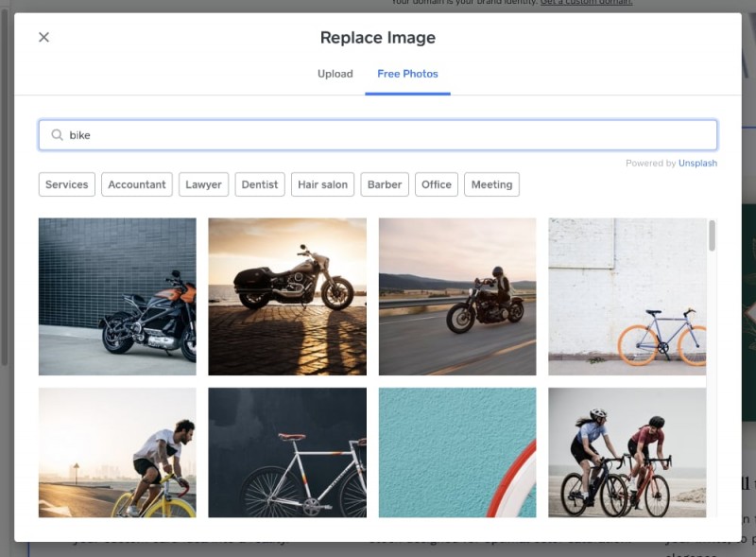756x557 pixels.
Task: Click the search magnifier icon
Action: click(56, 134)
